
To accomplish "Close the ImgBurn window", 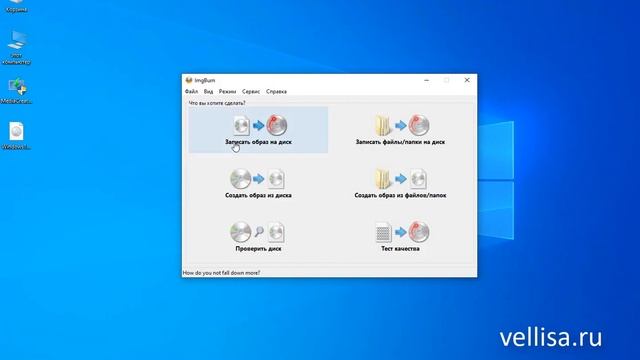I will coord(467,80).
